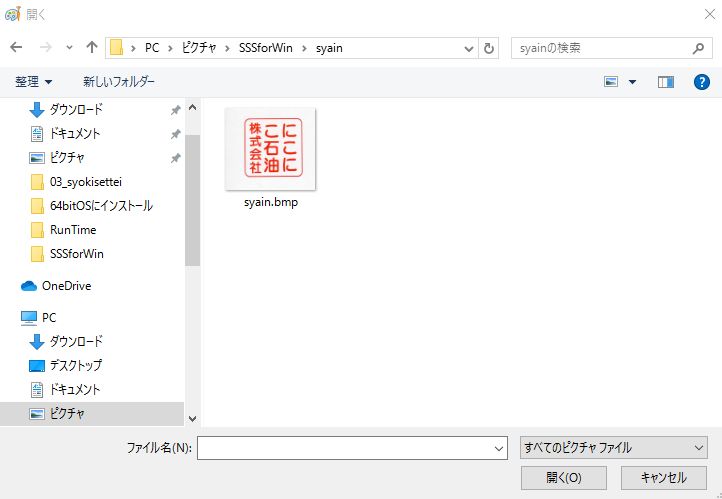Select the syain.bmp thumbnail
The image size is (722, 499).
point(270,149)
